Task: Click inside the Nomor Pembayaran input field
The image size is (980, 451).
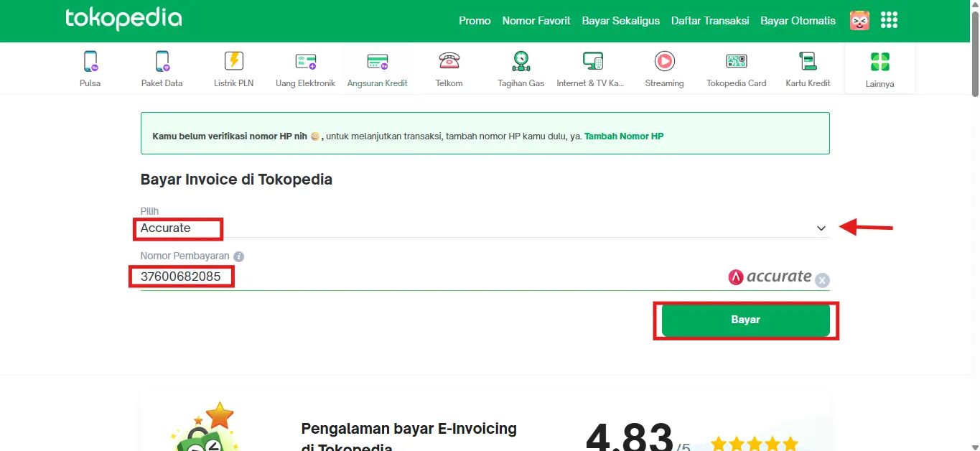Action: [x=359, y=276]
